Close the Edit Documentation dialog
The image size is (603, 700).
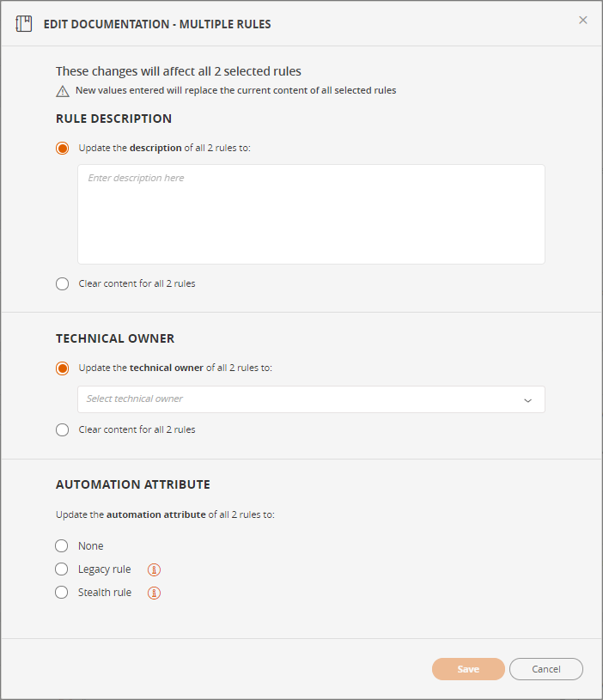click(583, 20)
